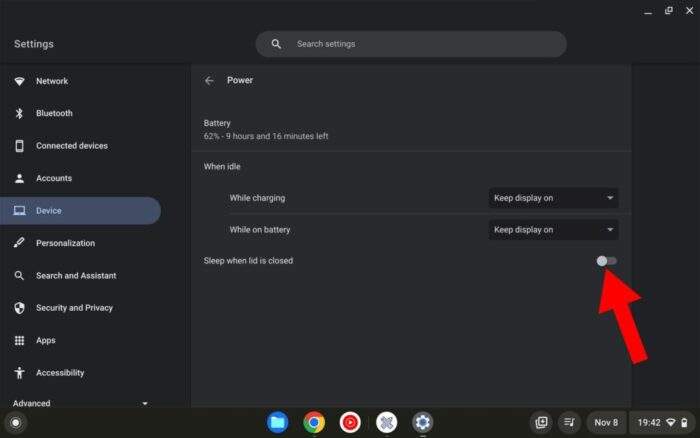Launch Chrome from the shelf
The height and width of the screenshot is (438, 700).
(314, 422)
